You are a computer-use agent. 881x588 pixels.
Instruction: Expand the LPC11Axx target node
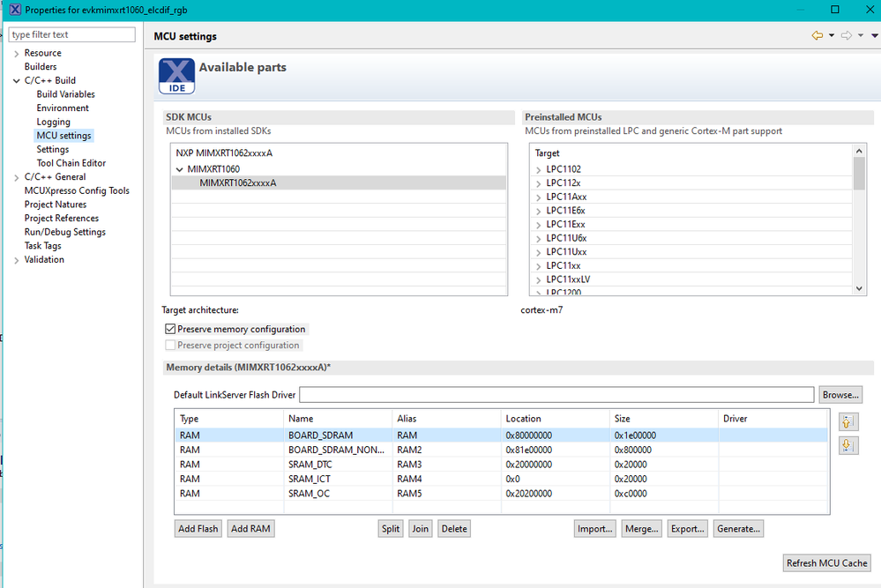point(538,197)
